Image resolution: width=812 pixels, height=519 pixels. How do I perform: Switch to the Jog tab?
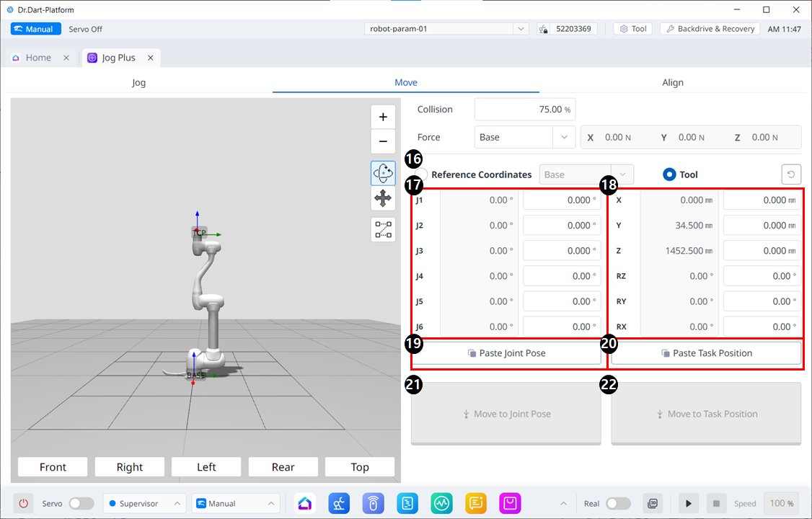tap(138, 83)
